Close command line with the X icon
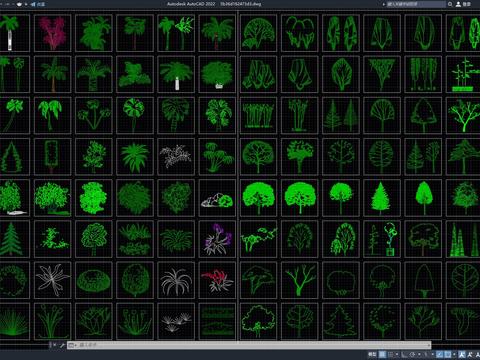480x360 pixels. [54, 345]
